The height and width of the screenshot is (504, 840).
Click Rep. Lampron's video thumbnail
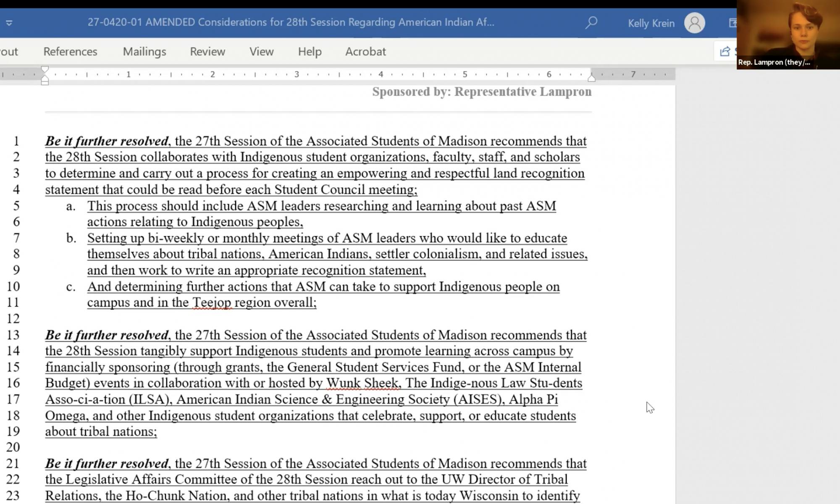pyautogui.click(x=789, y=33)
